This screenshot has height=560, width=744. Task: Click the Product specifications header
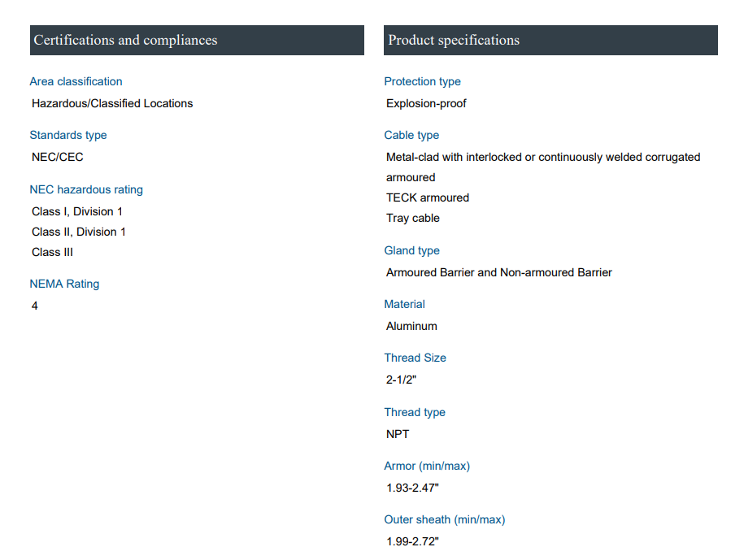(x=454, y=40)
